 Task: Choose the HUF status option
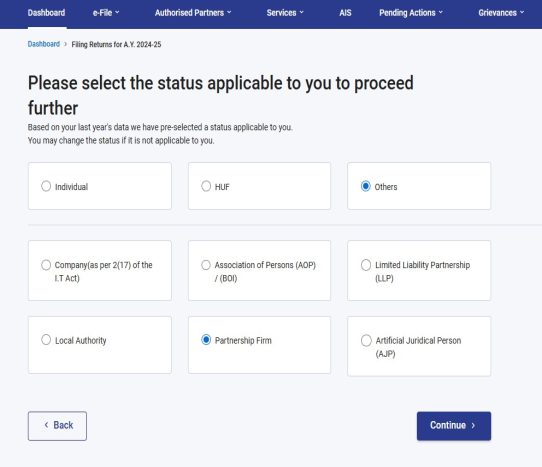tap(206, 186)
